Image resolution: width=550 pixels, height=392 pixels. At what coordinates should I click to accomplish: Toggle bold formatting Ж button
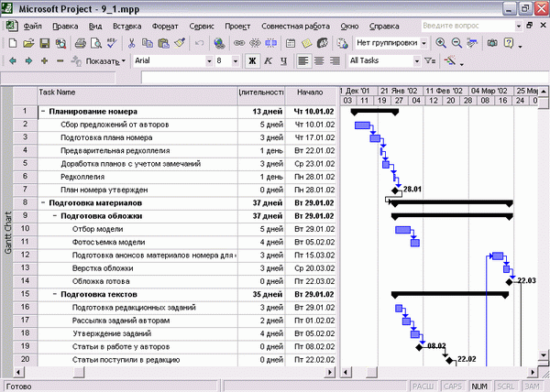(252, 61)
